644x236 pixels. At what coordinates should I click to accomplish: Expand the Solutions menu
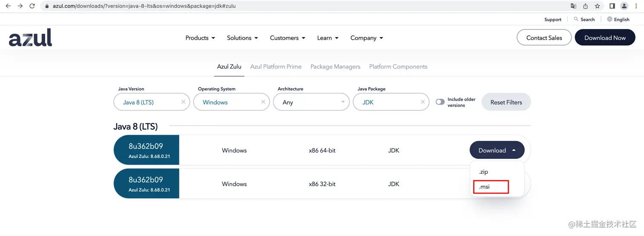(x=242, y=38)
